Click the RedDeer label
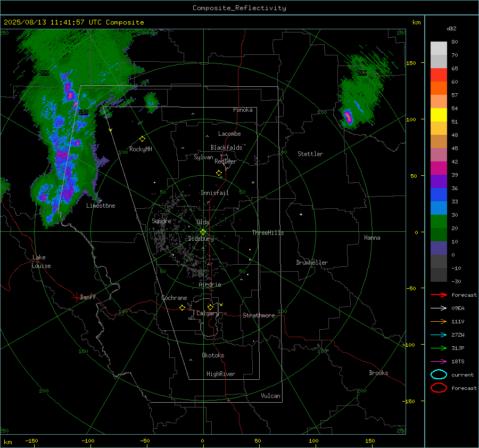This screenshot has width=479, height=448. (226, 161)
